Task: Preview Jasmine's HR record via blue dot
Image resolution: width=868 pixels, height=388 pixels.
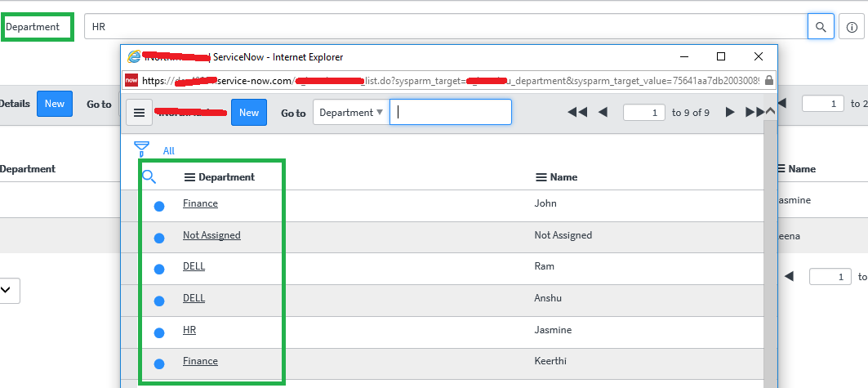Action: click(159, 332)
